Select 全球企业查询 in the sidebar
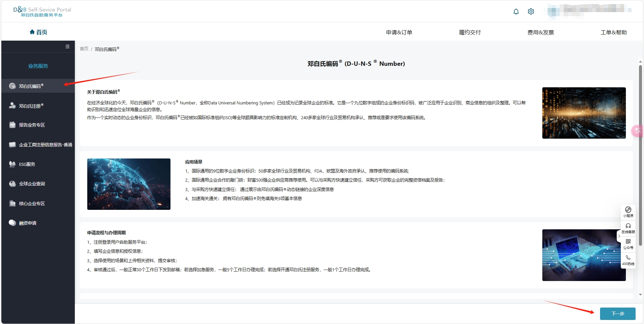This screenshot has height=324, width=644. pos(38,184)
